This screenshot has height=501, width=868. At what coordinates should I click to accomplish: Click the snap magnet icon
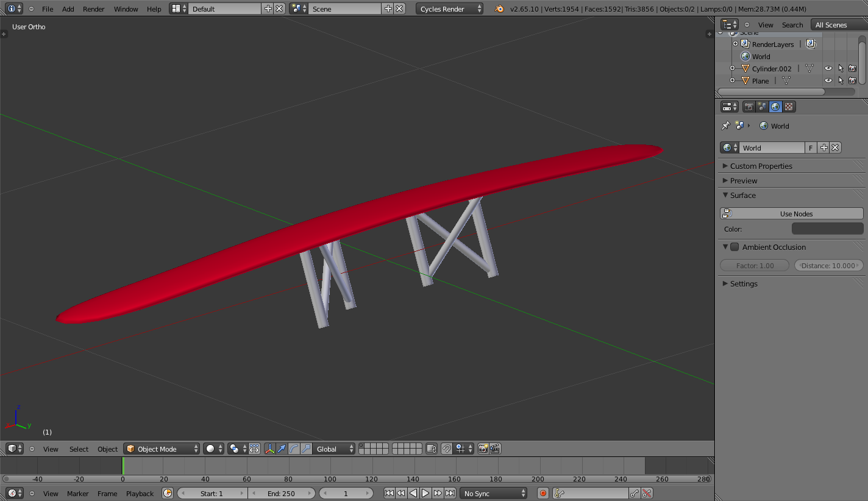[447, 449]
